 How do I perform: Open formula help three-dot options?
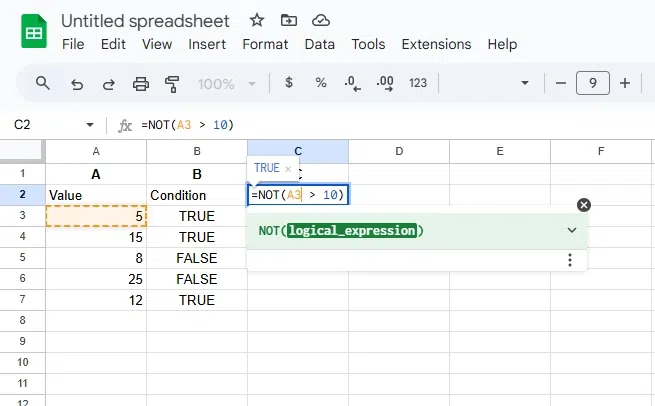coord(570,260)
